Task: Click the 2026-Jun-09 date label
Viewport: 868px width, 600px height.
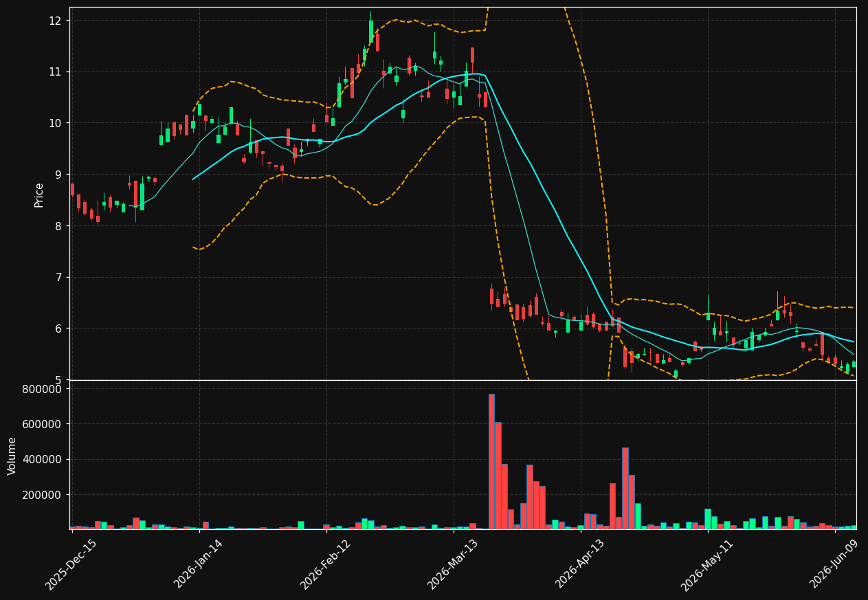Action: (835, 564)
